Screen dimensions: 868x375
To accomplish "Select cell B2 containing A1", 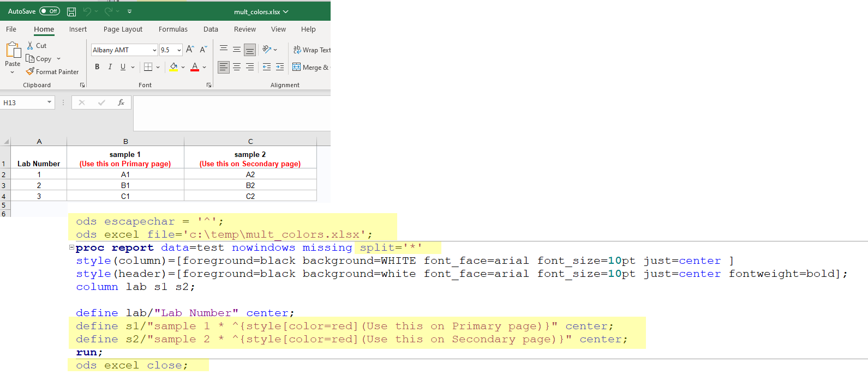I will (x=125, y=174).
